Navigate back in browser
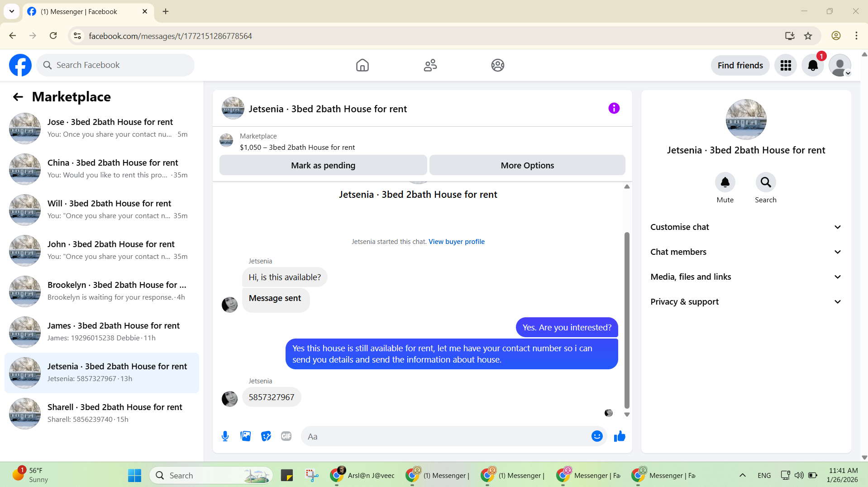The width and height of the screenshot is (868, 487). pyautogui.click(x=13, y=36)
